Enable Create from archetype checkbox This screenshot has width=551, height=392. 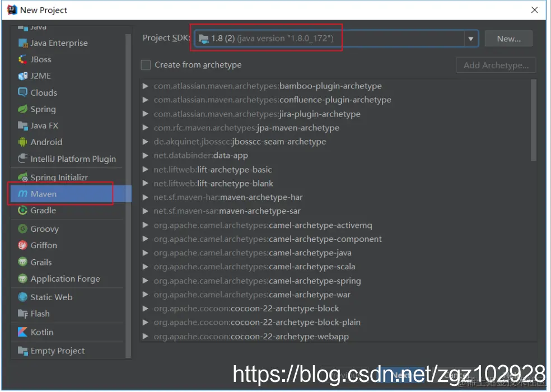(146, 65)
